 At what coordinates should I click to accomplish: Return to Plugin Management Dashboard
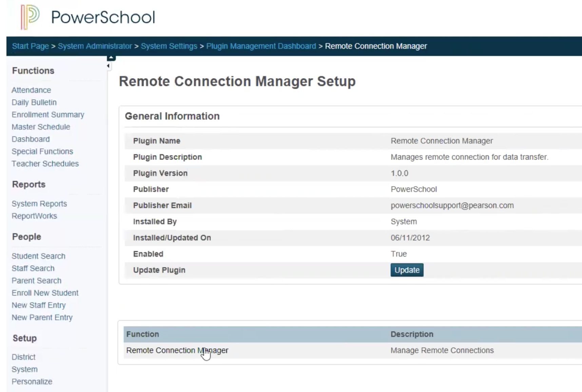point(261,46)
